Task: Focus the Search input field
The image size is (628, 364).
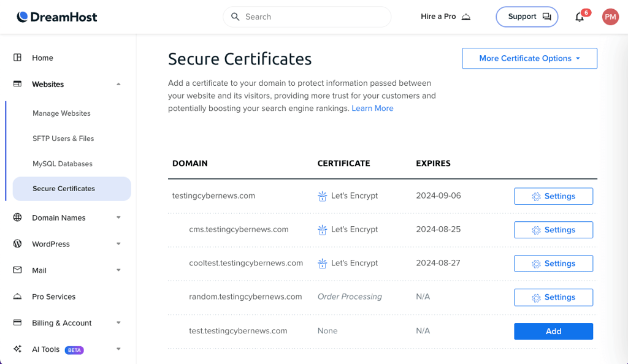Action: (307, 17)
